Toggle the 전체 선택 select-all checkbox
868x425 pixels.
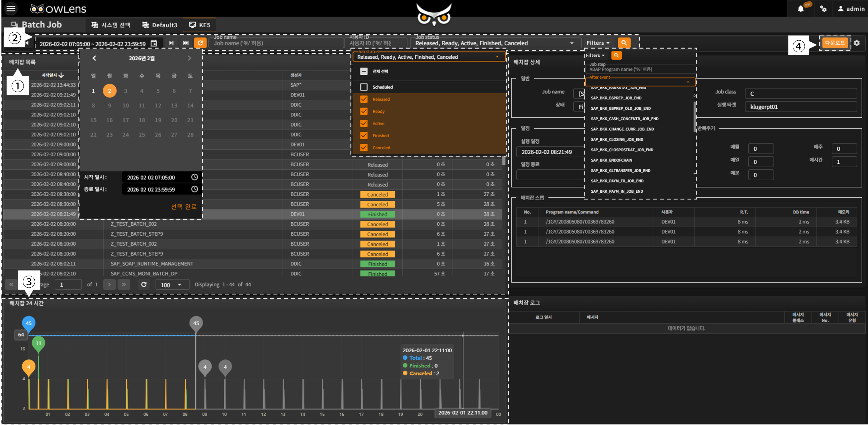click(x=364, y=71)
